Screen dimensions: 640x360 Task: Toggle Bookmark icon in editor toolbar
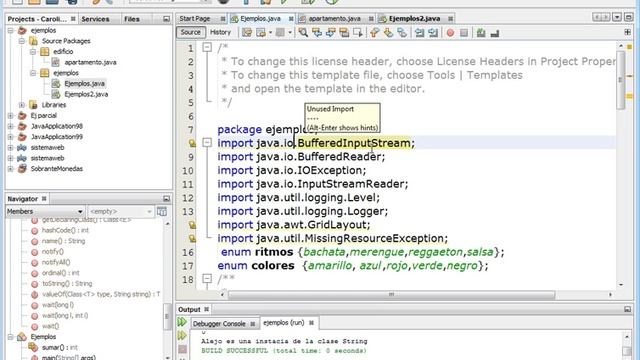pyautogui.click(x=402, y=33)
